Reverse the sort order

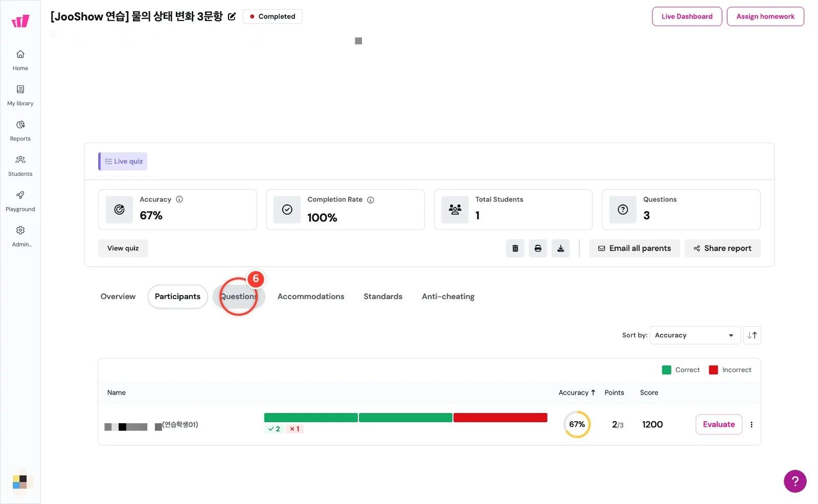pos(752,335)
